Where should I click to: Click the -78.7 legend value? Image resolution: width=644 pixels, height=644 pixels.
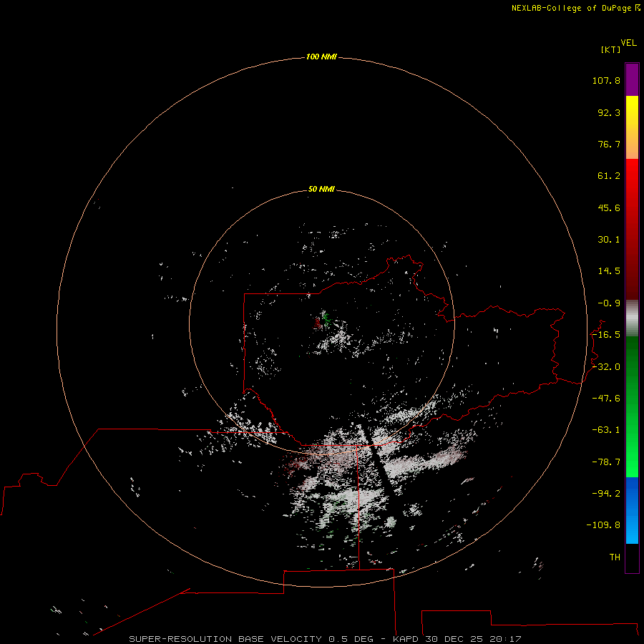[x=606, y=462]
